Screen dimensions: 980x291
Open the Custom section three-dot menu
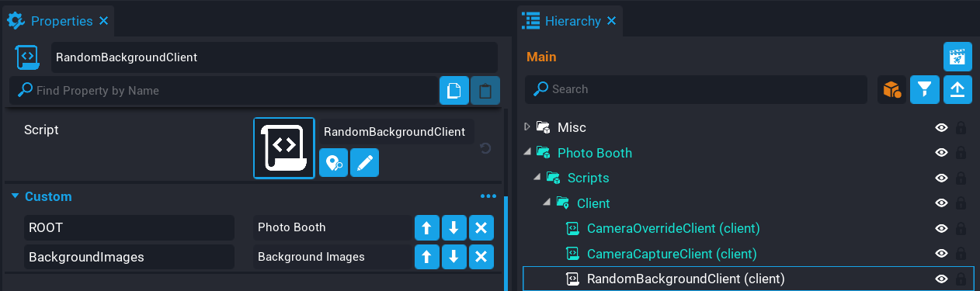(x=488, y=196)
